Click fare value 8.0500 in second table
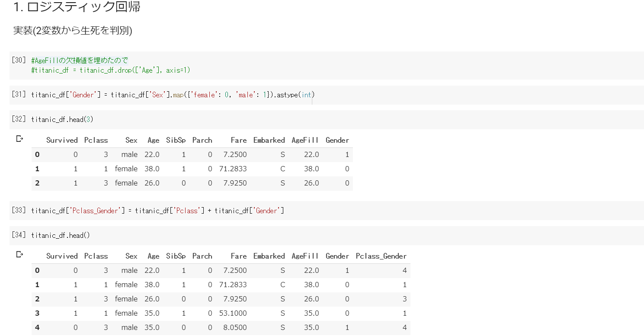Screen dimensions: 644x336 pos(235,327)
